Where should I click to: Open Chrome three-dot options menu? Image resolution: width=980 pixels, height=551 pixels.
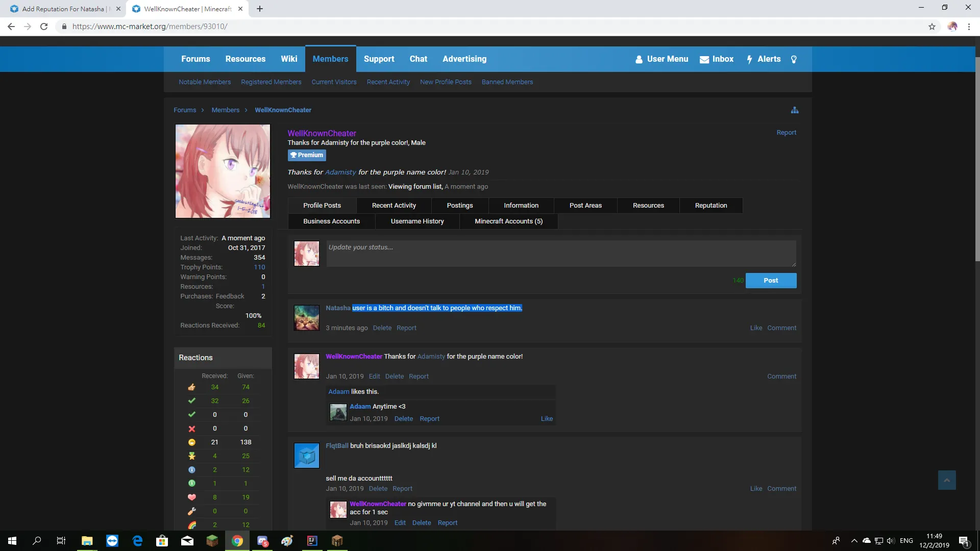point(969,27)
